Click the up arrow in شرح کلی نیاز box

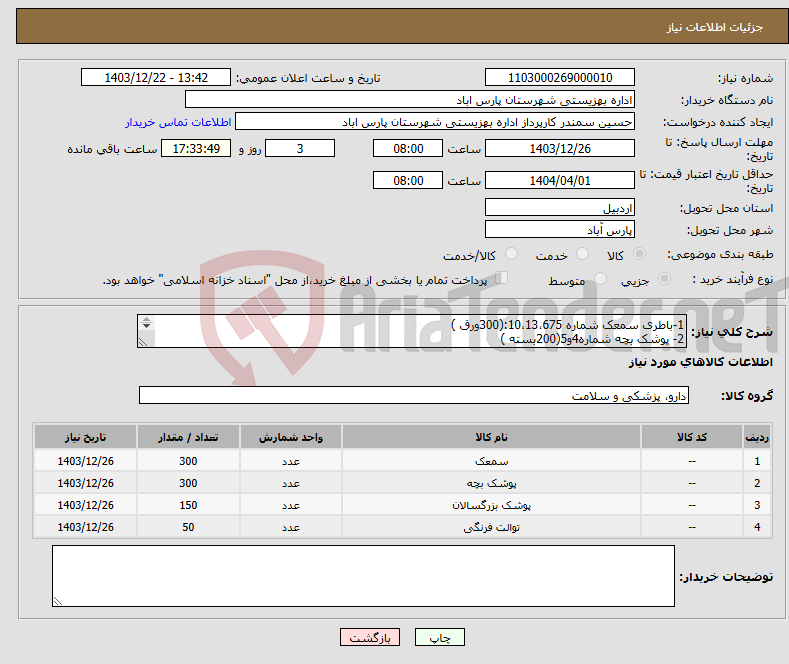pyautogui.click(x=147, y=320)
